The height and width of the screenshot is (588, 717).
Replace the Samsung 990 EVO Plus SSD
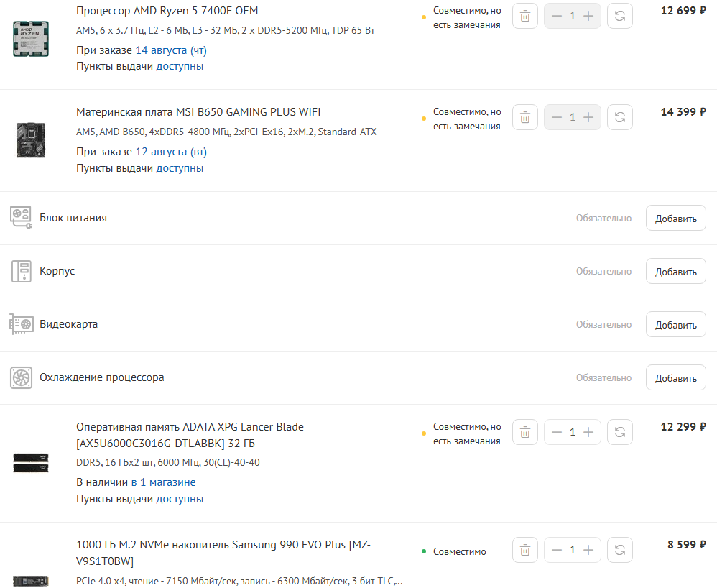coord(620,550)
